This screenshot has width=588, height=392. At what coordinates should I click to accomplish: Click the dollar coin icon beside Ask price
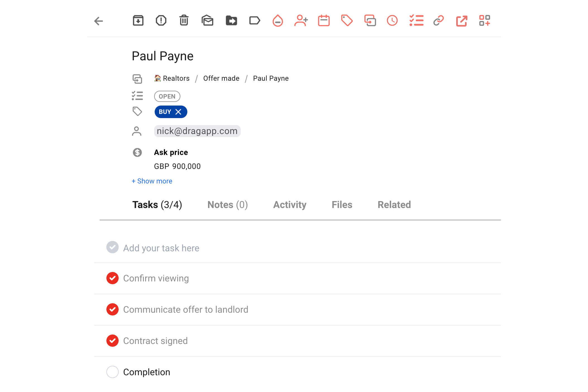[x=137, y=152]
